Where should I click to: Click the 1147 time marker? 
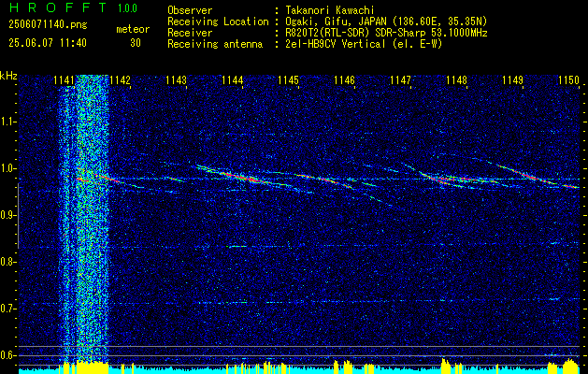(x=400, y=80)
